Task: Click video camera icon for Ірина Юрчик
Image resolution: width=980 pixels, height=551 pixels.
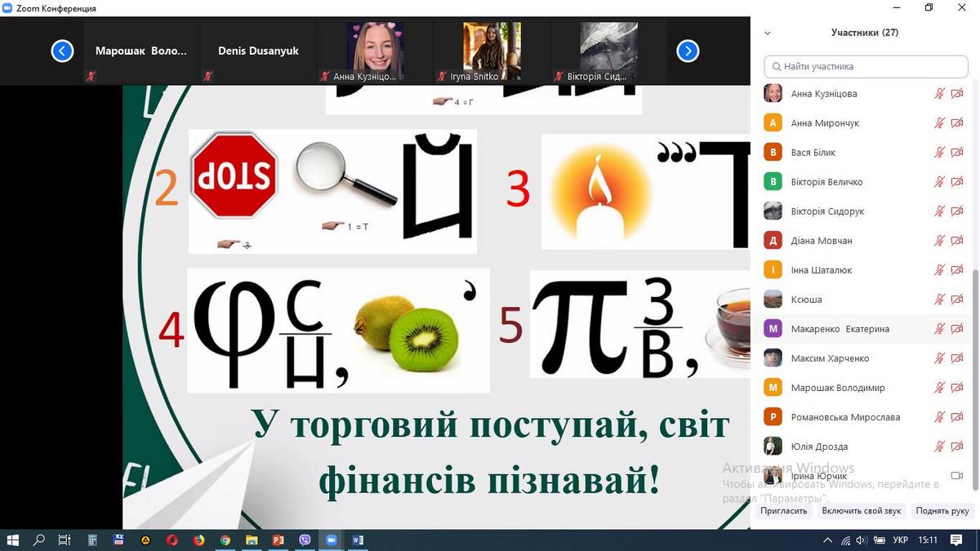Action: 957,476
